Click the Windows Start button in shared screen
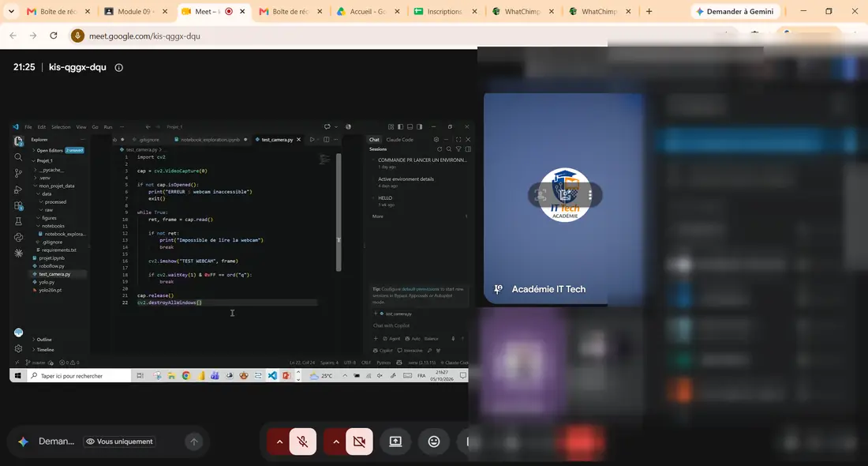The width and height of the screenshot is (868, 466). tap(17, 376)
